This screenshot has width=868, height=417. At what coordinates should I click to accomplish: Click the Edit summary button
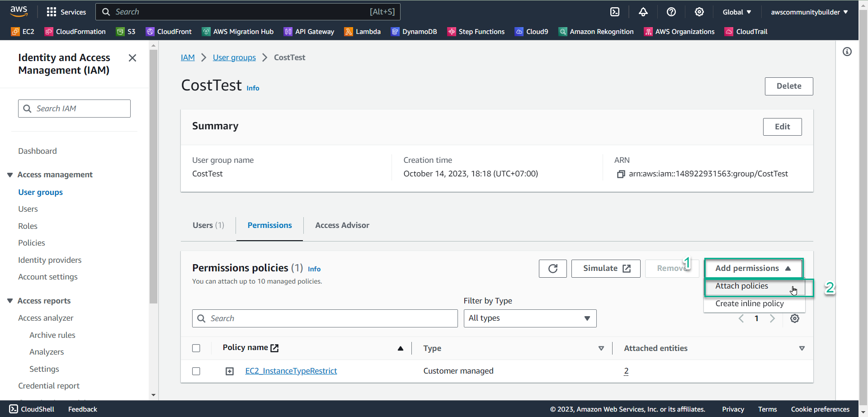pyautogui.click(x=783, y=127)
